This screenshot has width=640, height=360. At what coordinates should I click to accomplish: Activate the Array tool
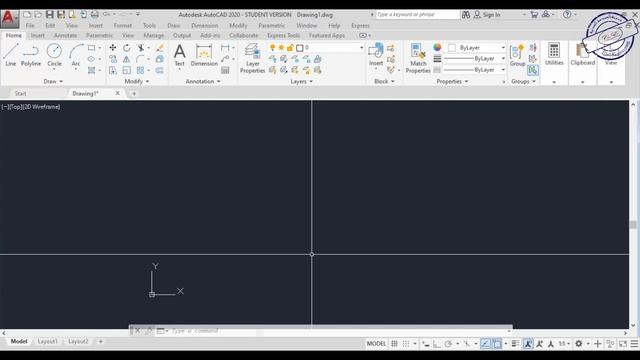tap(141, 70)
